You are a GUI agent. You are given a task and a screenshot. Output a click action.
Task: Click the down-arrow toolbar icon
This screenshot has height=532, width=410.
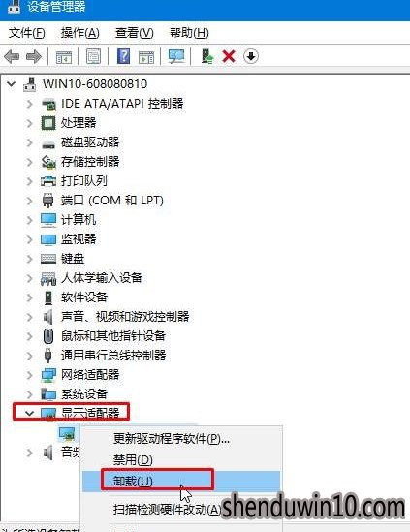(251, 56)
